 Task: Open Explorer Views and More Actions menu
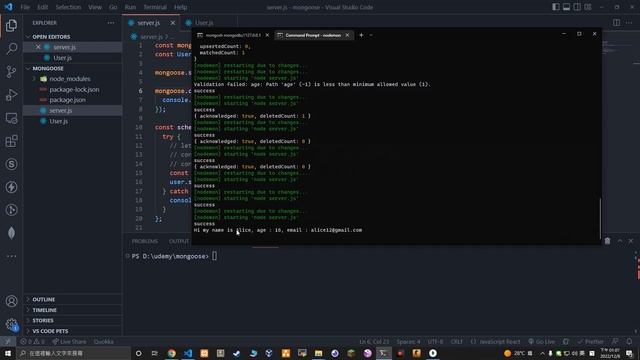coord(111,23)
